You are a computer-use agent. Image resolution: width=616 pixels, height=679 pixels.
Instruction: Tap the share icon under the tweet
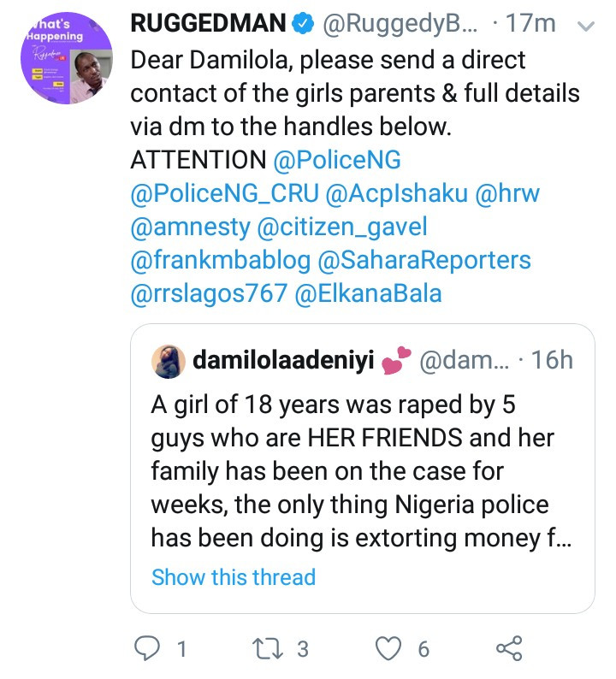point(510,648)
